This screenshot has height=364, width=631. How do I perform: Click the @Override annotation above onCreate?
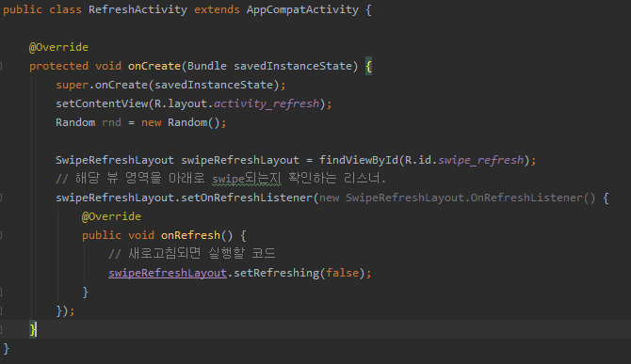[58, 47]
